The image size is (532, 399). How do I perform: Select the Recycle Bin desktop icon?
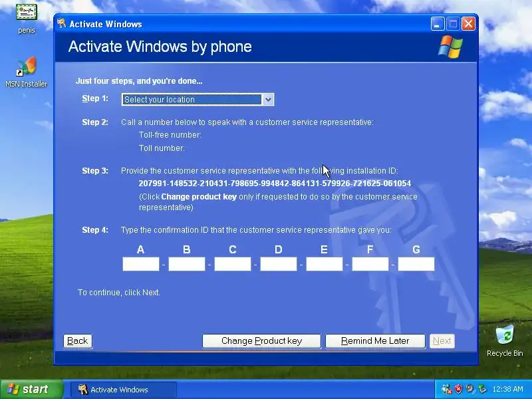(x=505, y=341)
